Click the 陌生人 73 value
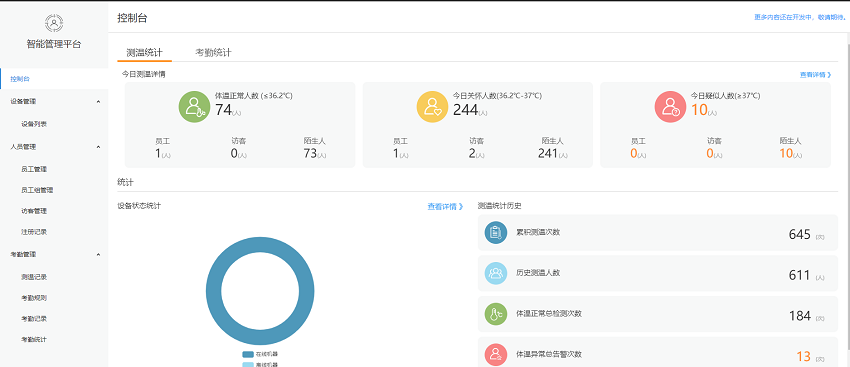The image size is (850, 367). pos(310,153)
